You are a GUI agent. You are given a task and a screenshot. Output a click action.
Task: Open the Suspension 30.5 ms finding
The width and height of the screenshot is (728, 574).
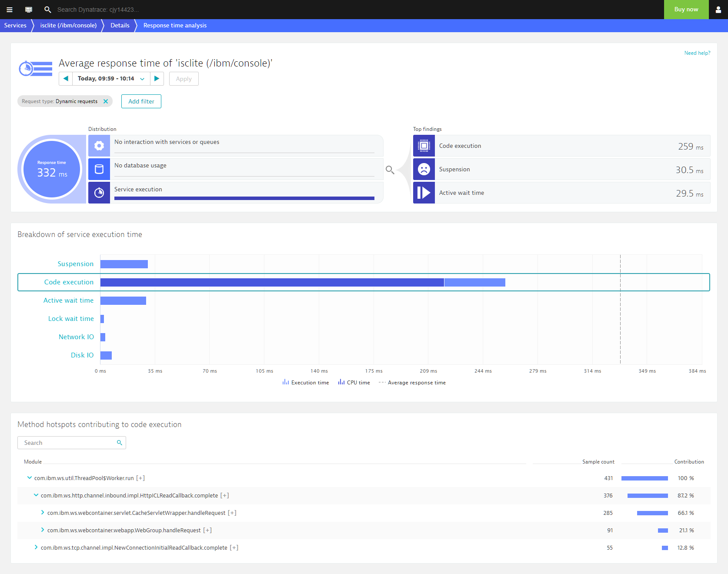point(562,169)
